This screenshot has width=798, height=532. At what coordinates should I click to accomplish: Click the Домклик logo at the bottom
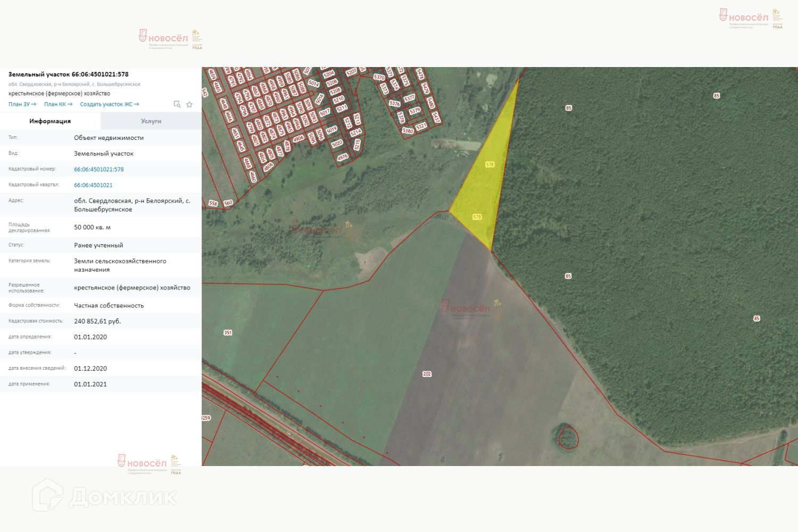(104, 496)
